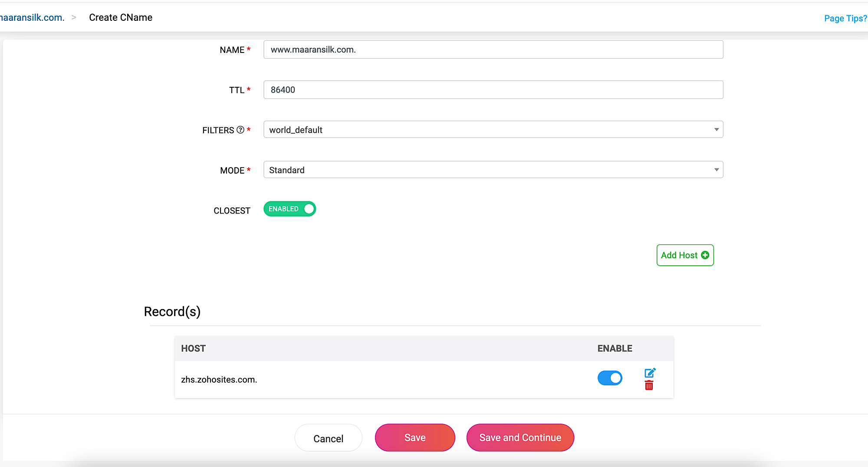The image size is (868, 467).
Task: Select the zhs.zohosites.com. host text
Action: (219, 379)
